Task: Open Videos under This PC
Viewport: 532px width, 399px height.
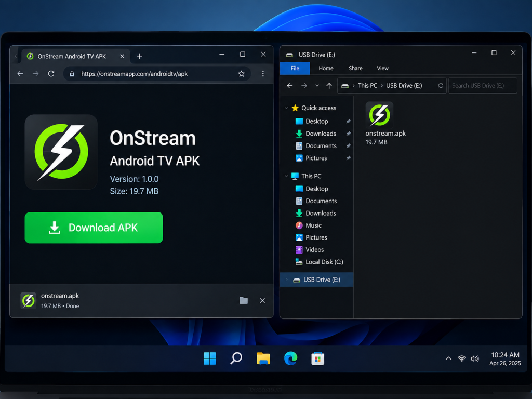Action: [x=314, y=250]
